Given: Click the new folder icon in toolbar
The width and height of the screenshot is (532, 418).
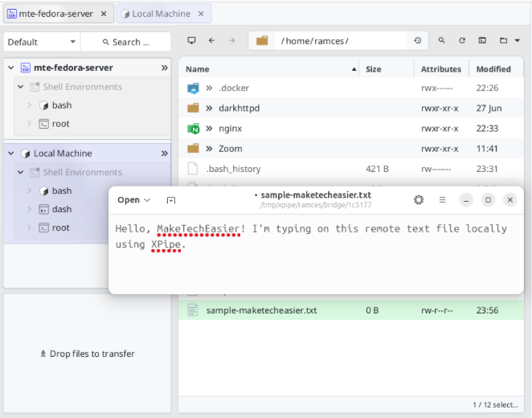Looking at the screenshot, I should [x=504, y=41].
